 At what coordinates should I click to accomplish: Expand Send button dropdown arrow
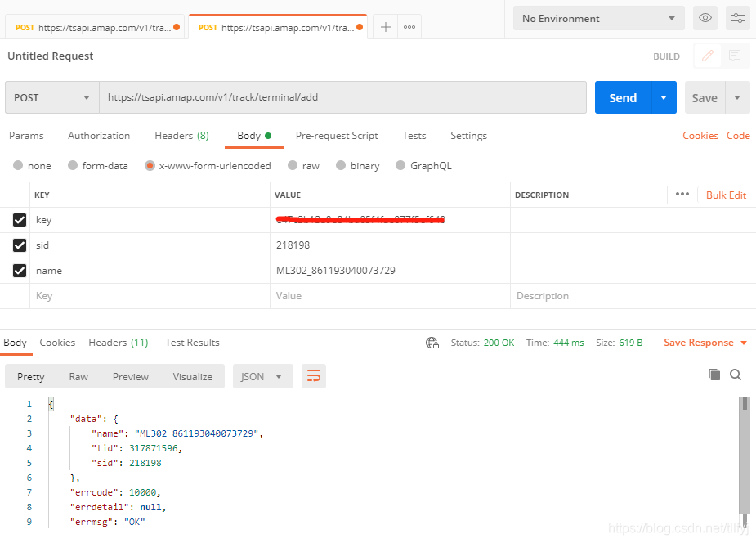664,97
